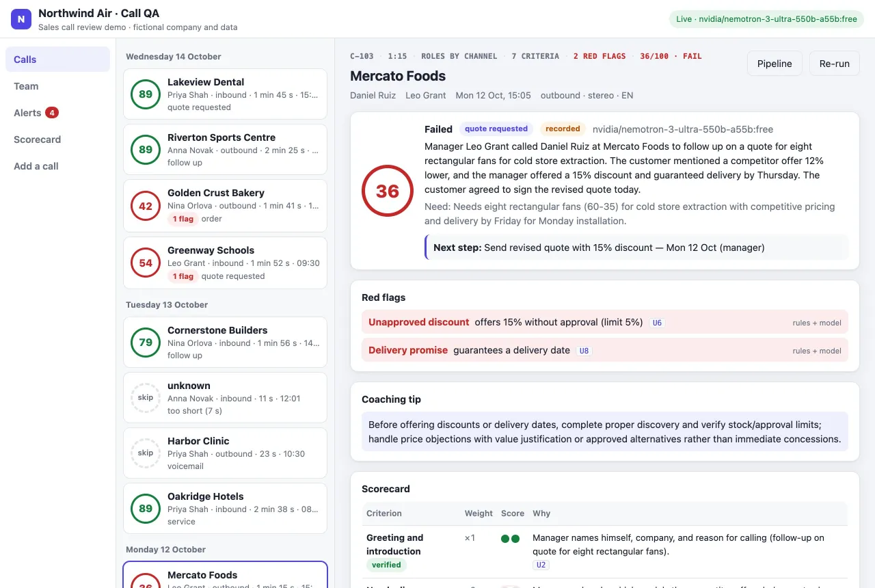
Task: Jump to utterance U6 reference
Action: [x=657, y=323]
